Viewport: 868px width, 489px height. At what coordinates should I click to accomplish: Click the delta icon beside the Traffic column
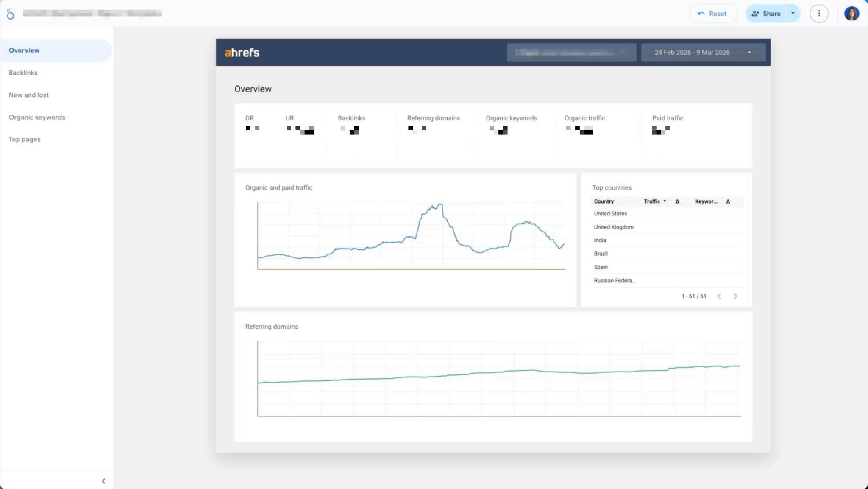click(x=677, y=201)
